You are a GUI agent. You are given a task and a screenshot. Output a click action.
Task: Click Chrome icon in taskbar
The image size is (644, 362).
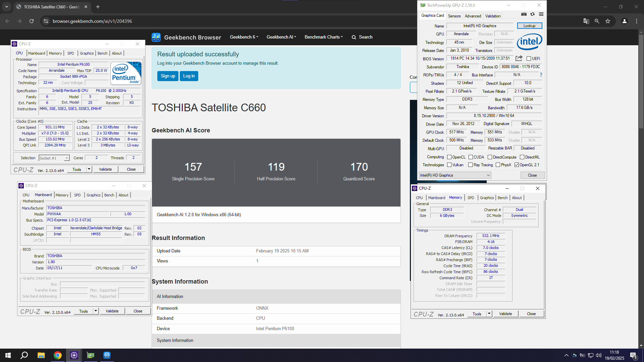click(58, 355)
